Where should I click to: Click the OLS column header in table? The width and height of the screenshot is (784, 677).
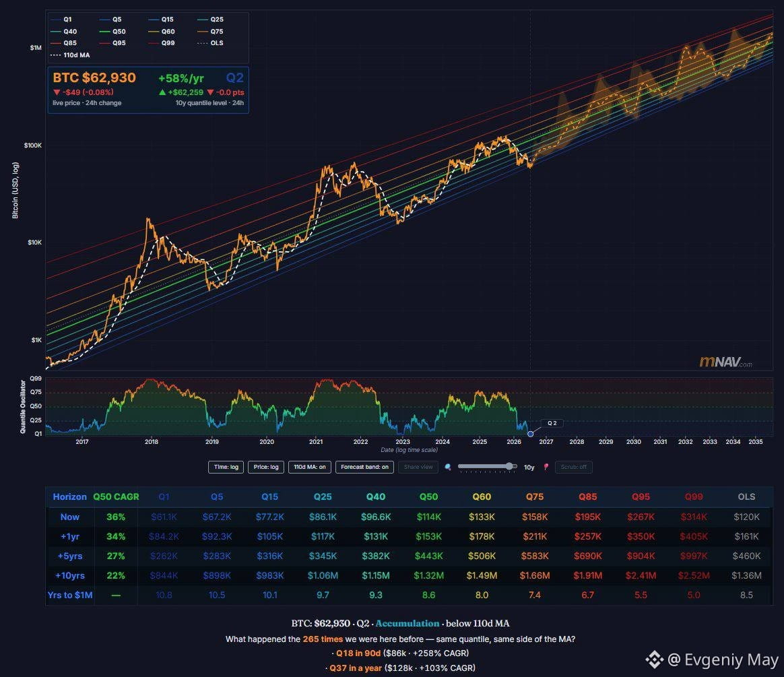tap(746, 496)
